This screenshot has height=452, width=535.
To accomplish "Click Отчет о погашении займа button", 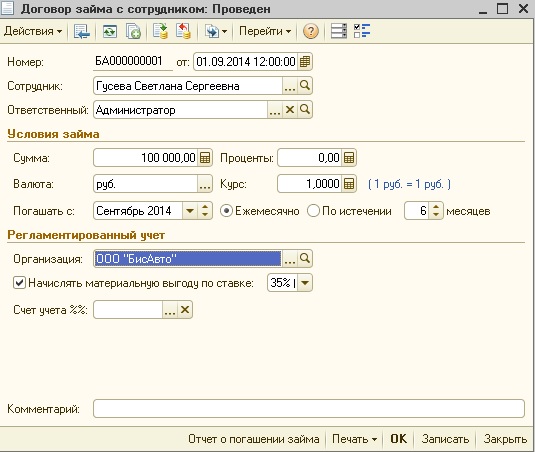I will pos(254,439).
